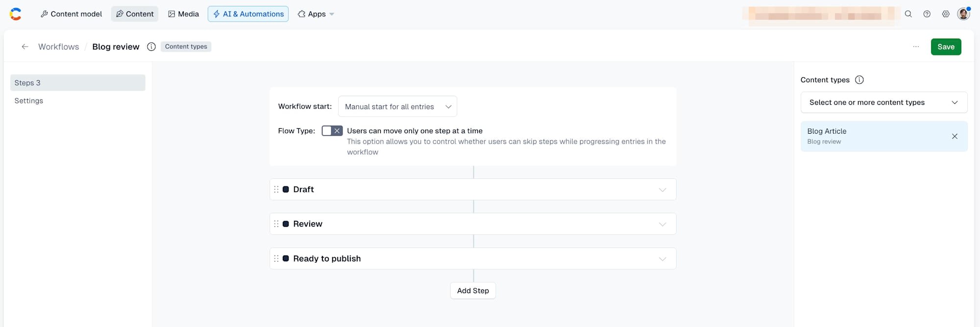Open the search magnifier icon

(x=908, y=14)
